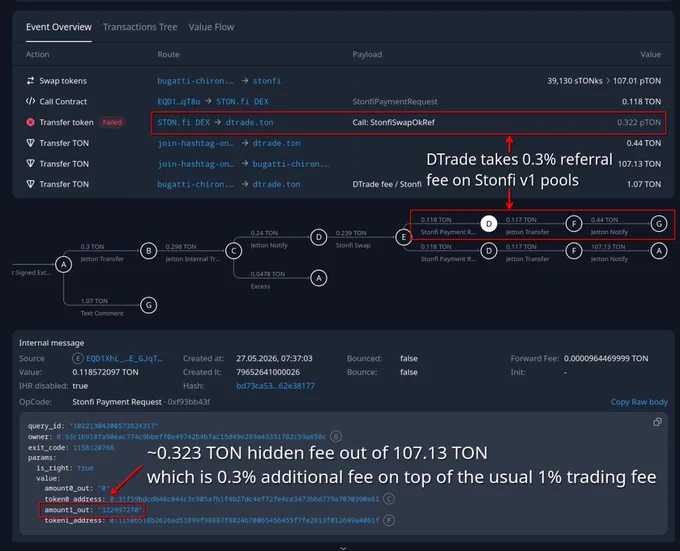Select the Call: StonfiSwapOkRef payload
Screen dimensions: 680x551
pos(393,122)
